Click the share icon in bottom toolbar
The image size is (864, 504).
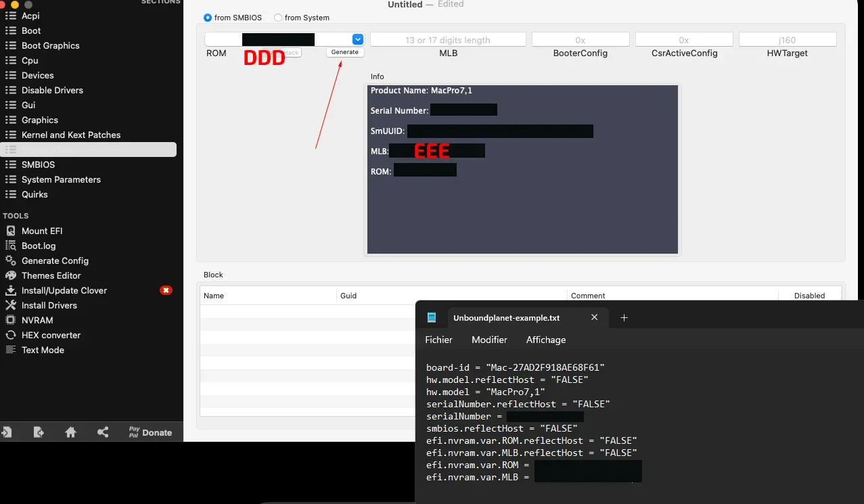point(103,432)
